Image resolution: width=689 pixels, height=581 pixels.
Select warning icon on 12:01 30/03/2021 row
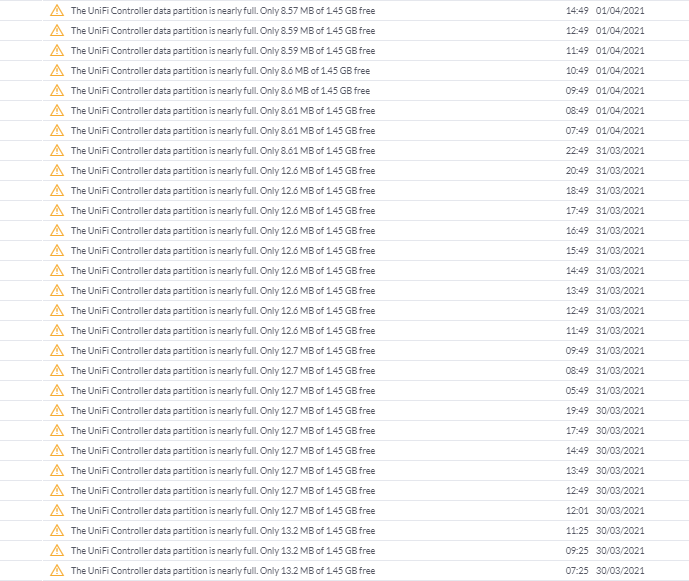tap(57, 510)
